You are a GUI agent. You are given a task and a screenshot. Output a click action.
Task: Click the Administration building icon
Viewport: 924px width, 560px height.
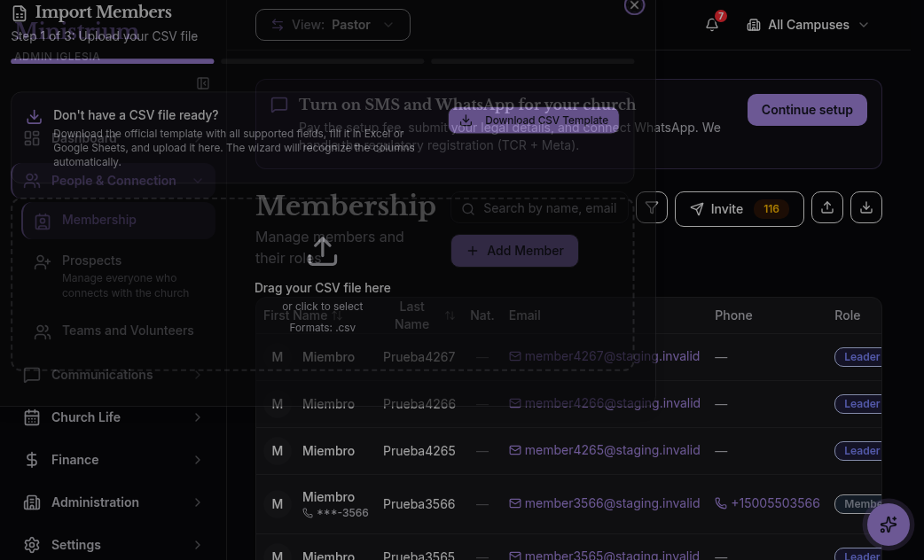point(32,502)
